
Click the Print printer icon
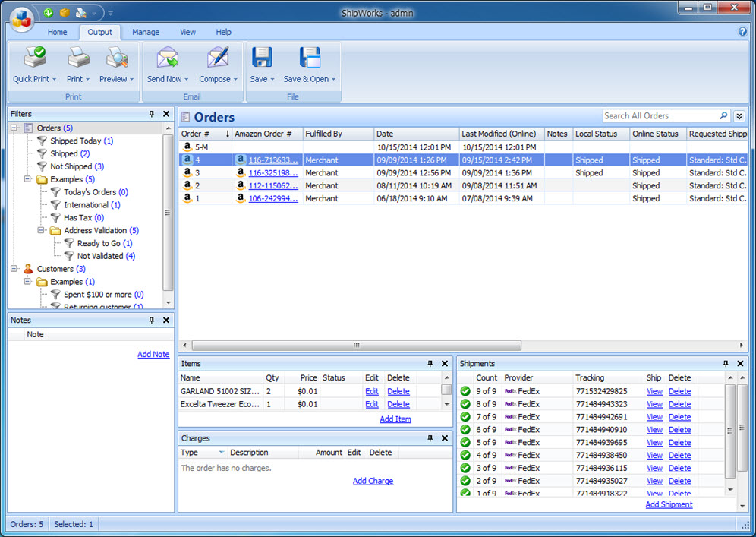point(78,58)
